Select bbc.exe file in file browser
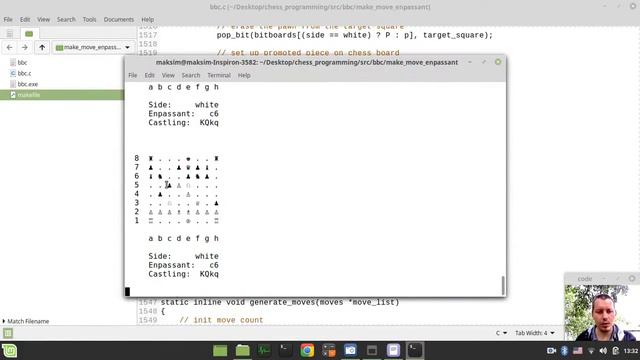Screen dimensions: 640x360 click(27, 84)
